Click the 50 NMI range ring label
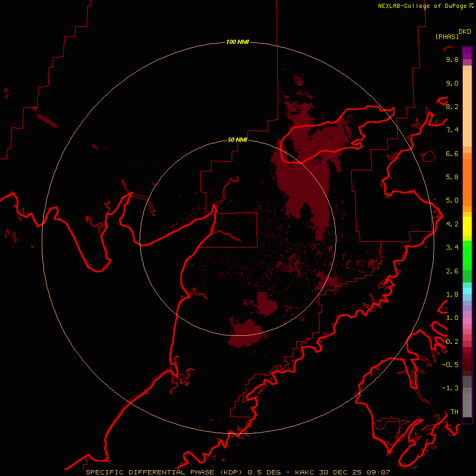 tap(237, 140)
